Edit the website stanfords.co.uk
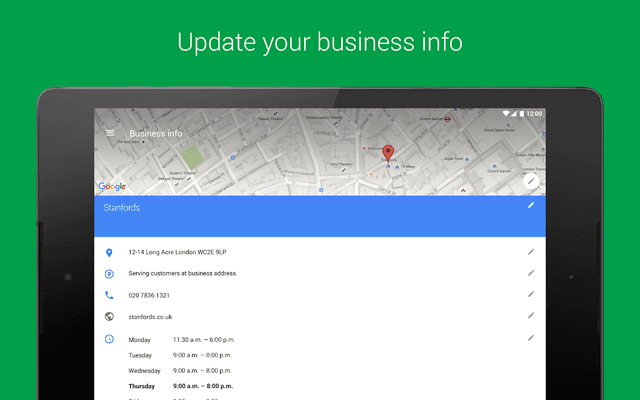Screen dimensions: 640x400 coord(531,316)
